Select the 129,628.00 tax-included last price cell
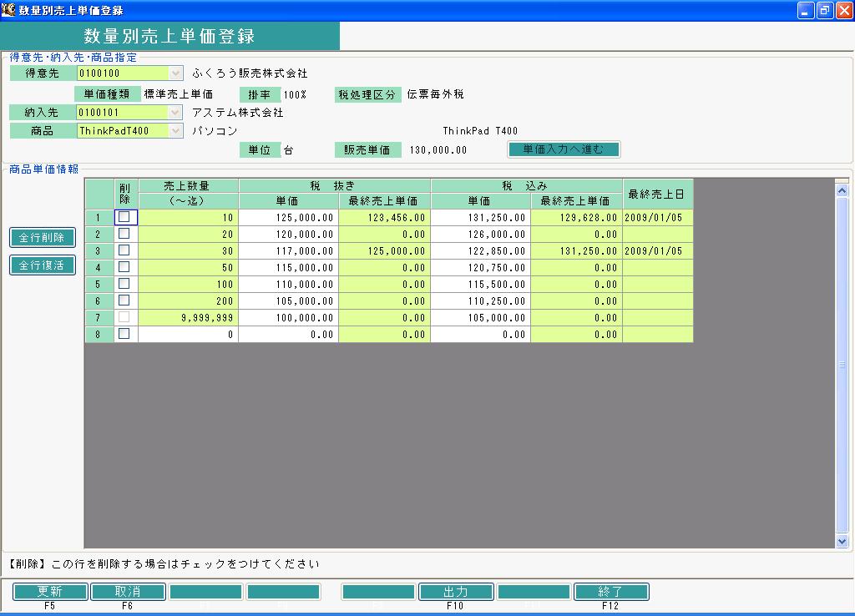The height and width of the screenshot is (616, 855). click(x=576, y=218)
